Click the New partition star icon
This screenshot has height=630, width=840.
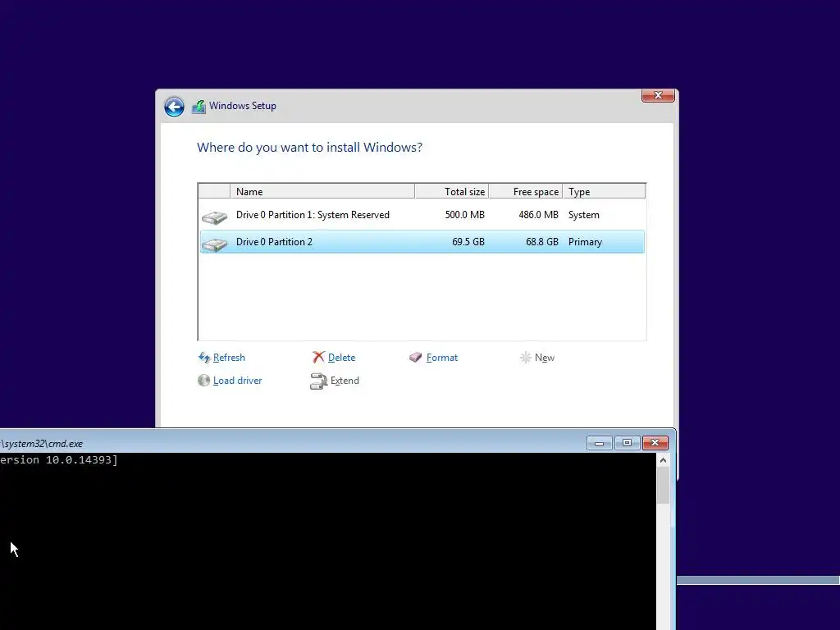tap(526, 358)
